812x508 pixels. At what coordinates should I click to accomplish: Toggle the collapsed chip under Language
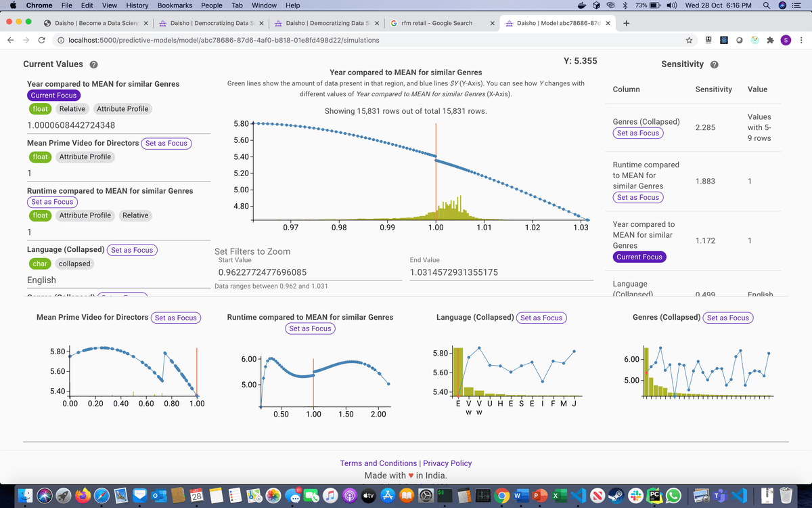coord(74,263)
